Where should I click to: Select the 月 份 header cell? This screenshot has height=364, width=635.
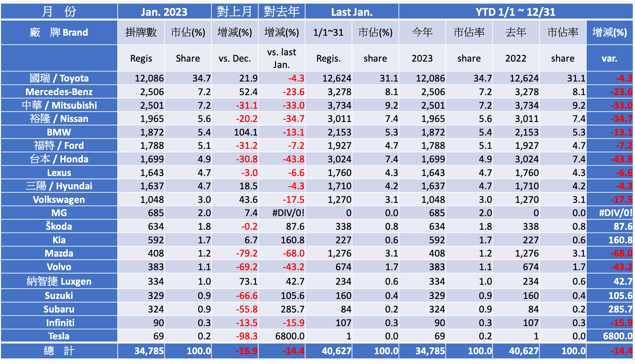click(59, 12)
